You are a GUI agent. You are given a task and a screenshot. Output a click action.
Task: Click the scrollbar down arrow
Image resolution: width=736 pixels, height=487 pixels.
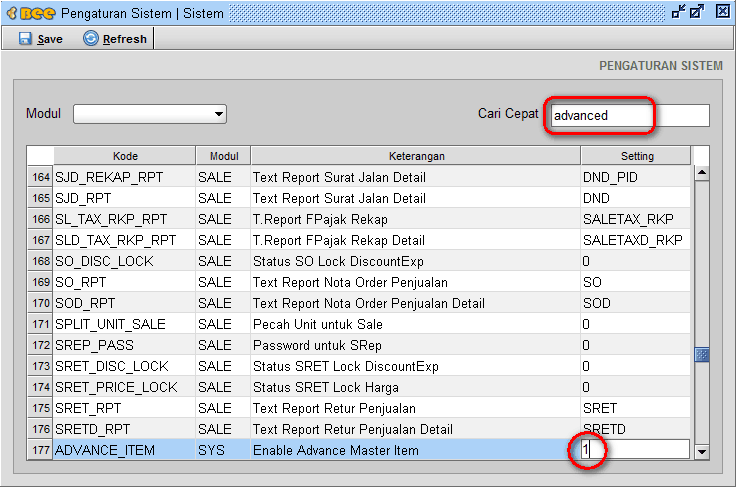(x=702, y=452)
